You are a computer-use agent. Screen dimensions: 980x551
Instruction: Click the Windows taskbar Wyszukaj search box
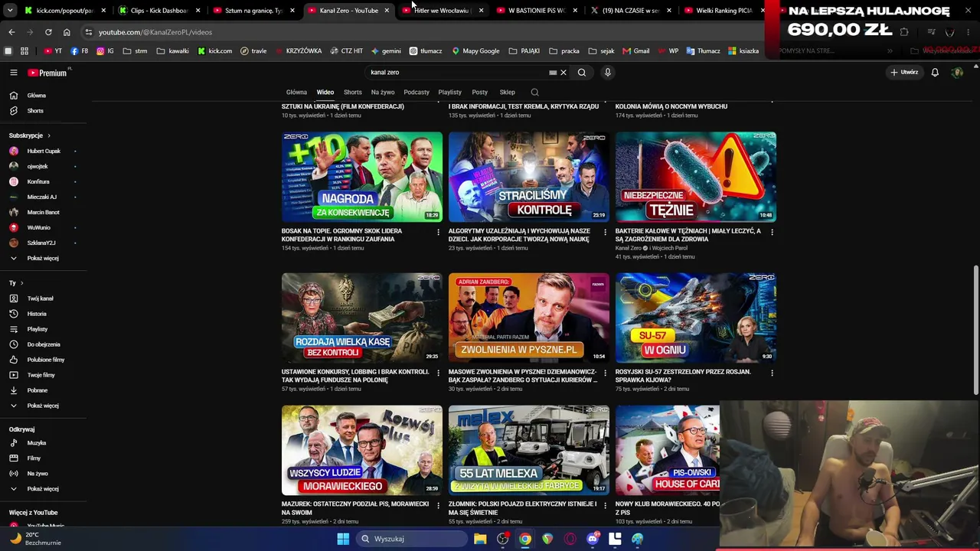point(412,539)
